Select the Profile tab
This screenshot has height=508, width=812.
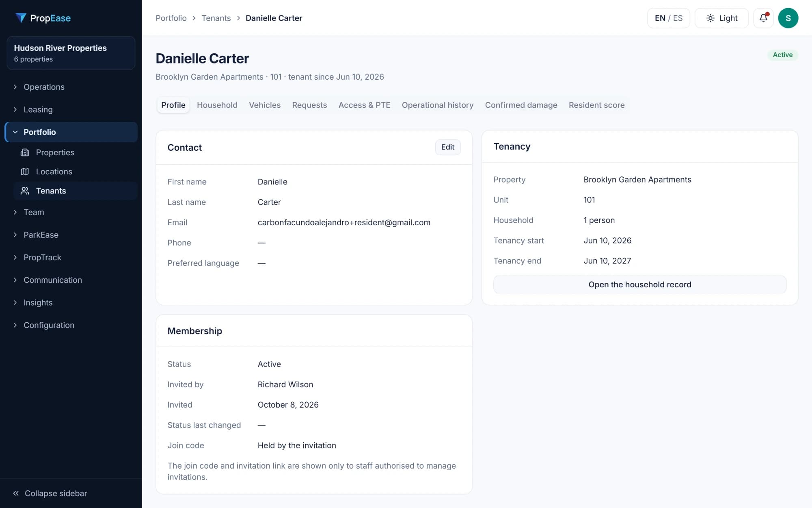click(173, 105)
